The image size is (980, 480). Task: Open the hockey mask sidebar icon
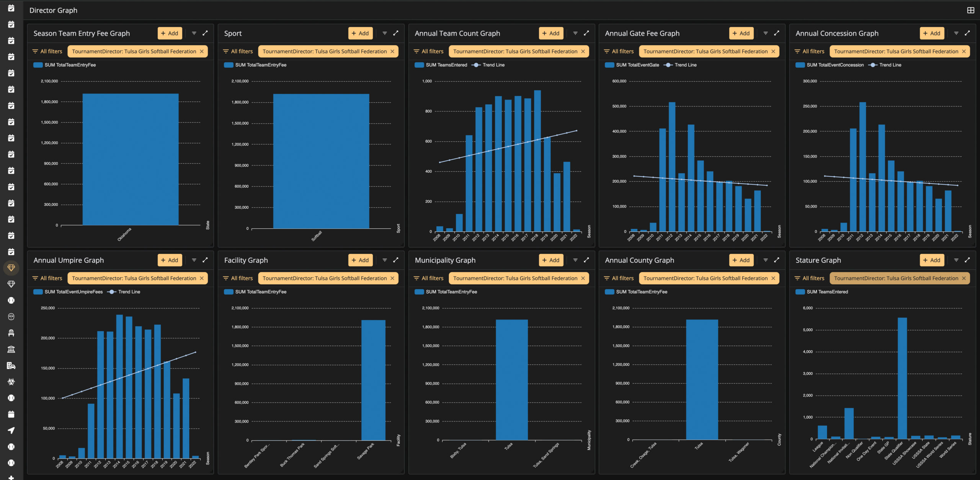(11, 316)
